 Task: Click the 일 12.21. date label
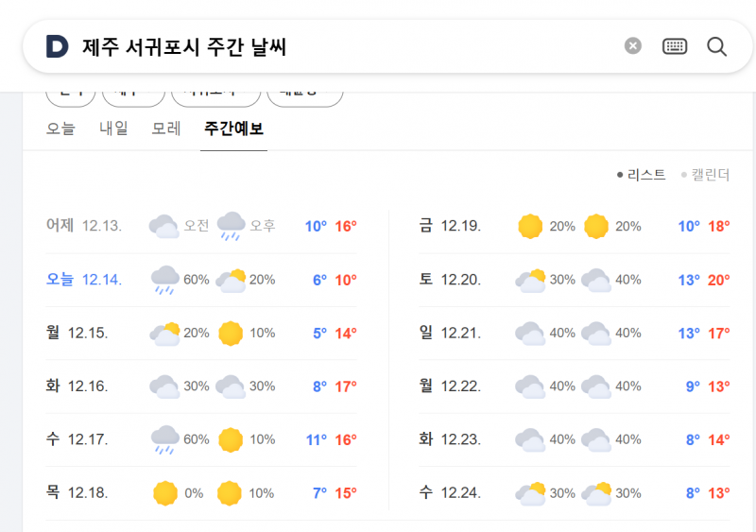450,333
